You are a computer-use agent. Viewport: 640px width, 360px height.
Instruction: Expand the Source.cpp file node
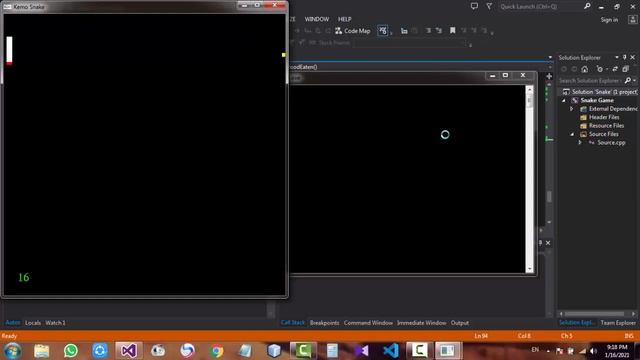(x=580, y=143)
